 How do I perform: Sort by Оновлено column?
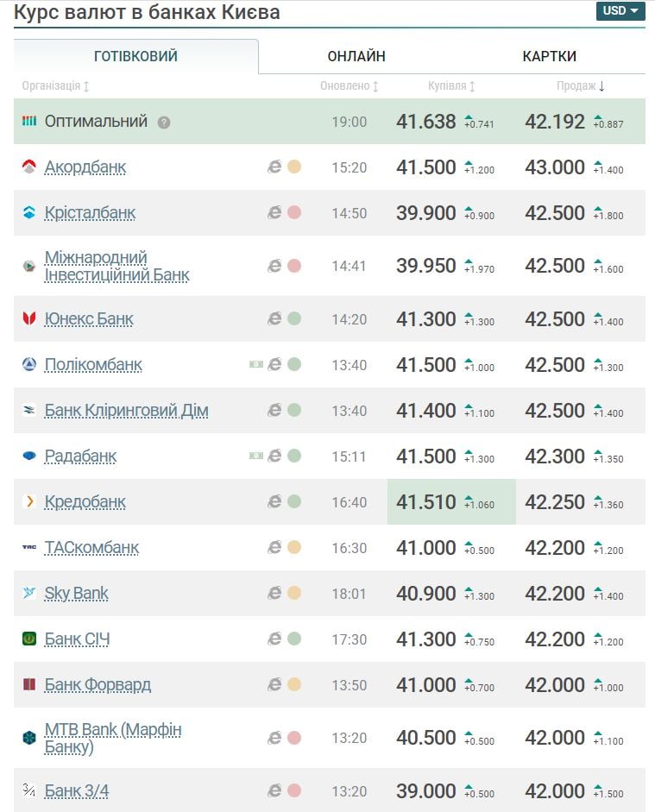tap(349, 86)
